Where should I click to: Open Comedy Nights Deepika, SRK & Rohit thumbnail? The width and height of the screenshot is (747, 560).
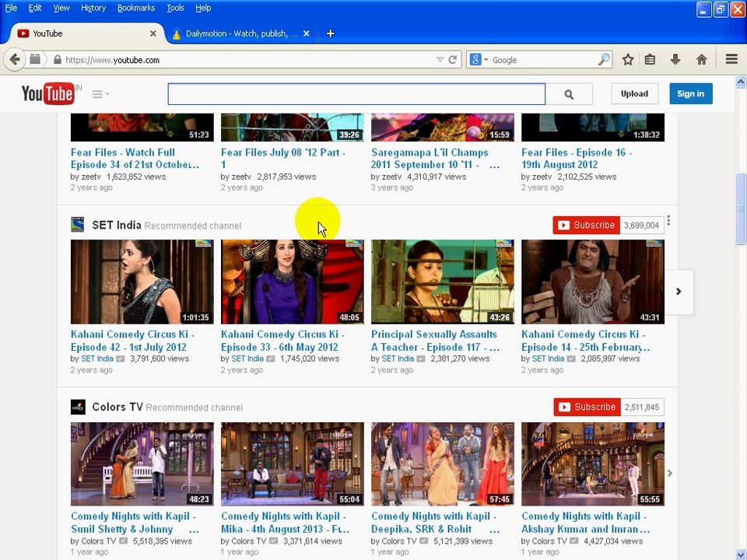click(443, 464)
